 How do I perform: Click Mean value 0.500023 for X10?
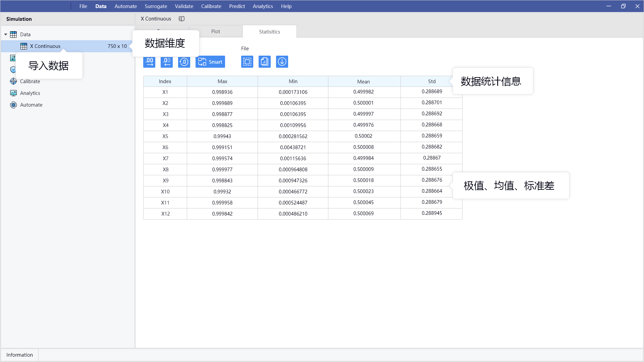click(364, 191)
